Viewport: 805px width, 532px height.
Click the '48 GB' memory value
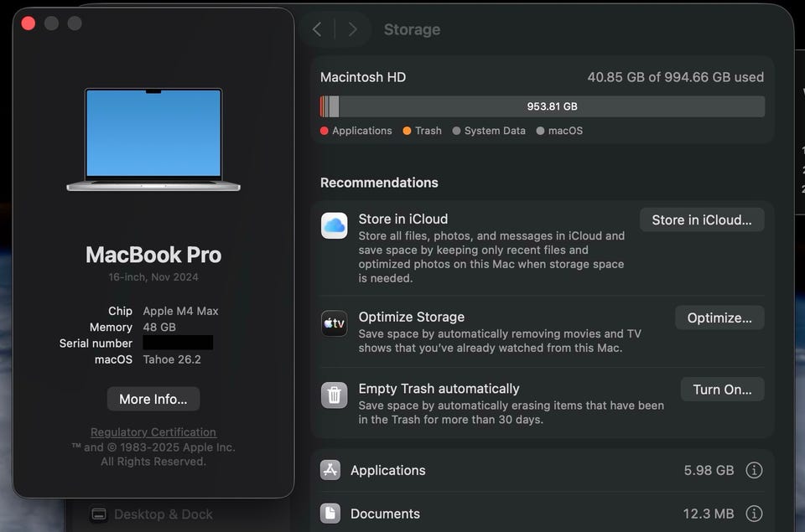159,327
